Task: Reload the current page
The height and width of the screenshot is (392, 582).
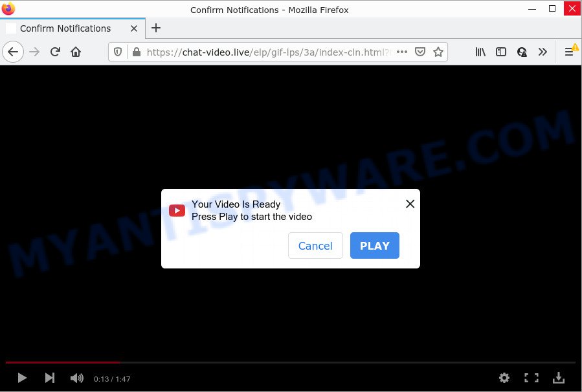Action: point(55,52)
